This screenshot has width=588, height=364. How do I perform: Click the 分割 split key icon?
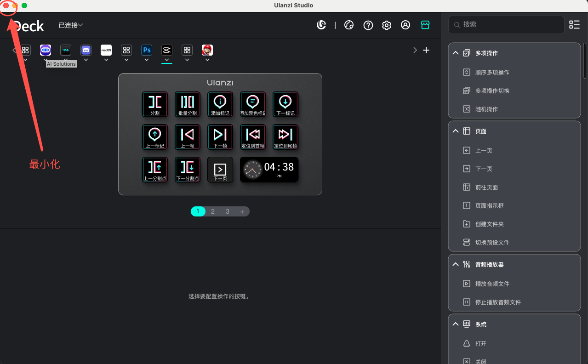tap(155, 104)
